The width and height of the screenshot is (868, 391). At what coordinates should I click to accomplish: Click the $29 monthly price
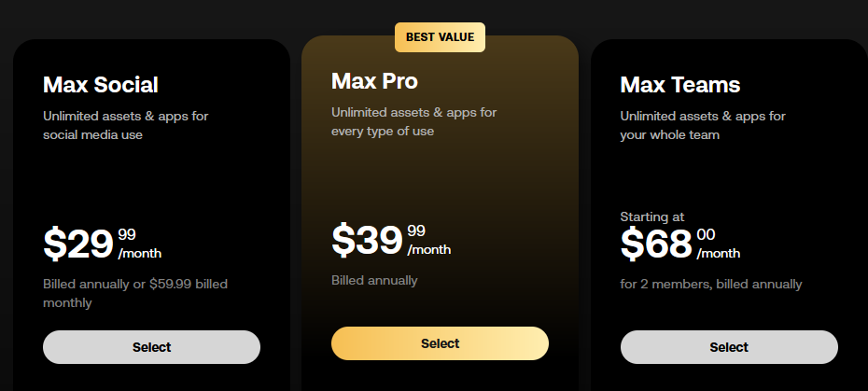pos(78,244)
